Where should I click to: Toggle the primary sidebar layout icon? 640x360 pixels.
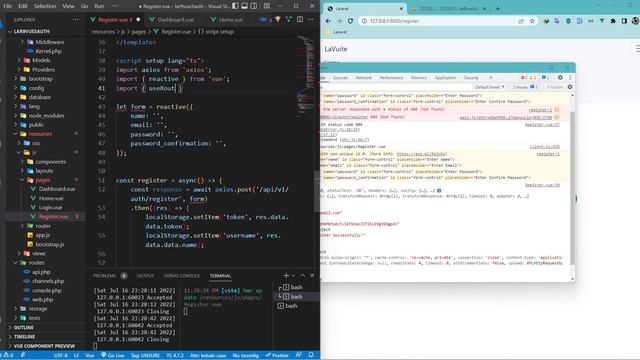236,6
